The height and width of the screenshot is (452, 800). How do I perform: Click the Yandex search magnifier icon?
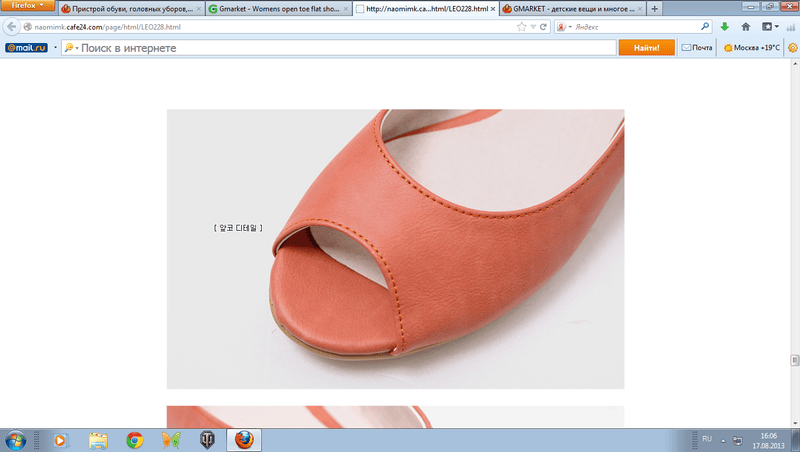pos(705,27)
